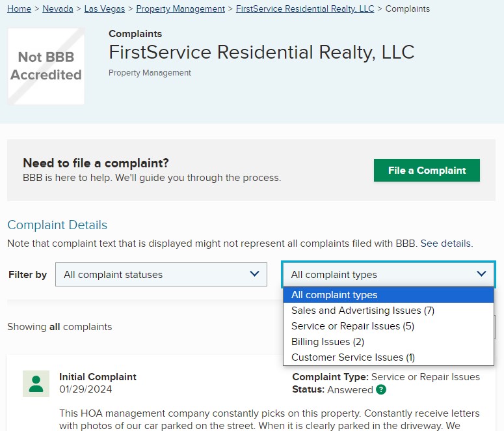
Task: Click the Need to file a complaint? heading
Action: click(x=96, y=163)
